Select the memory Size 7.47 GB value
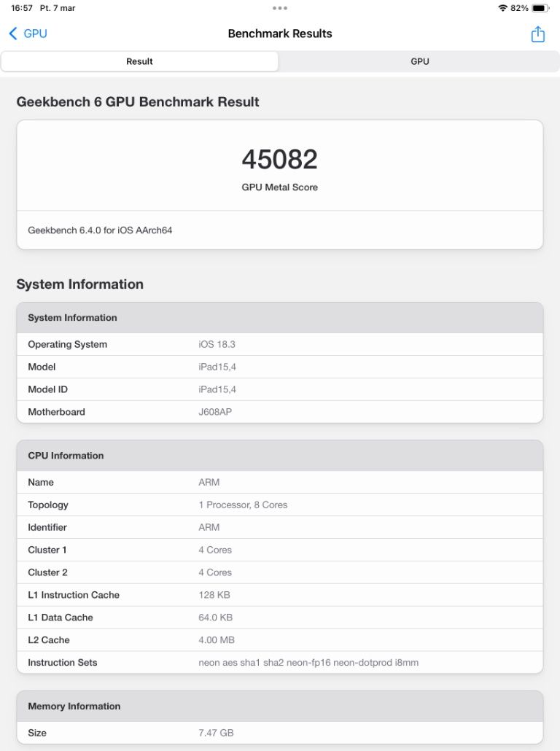 [216, 733]
